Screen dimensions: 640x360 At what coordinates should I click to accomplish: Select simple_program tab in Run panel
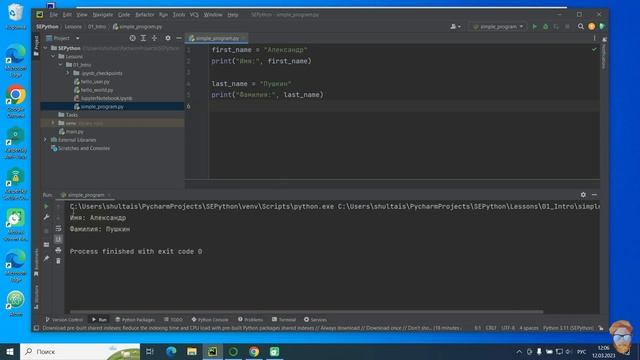(x=86, y=195)
